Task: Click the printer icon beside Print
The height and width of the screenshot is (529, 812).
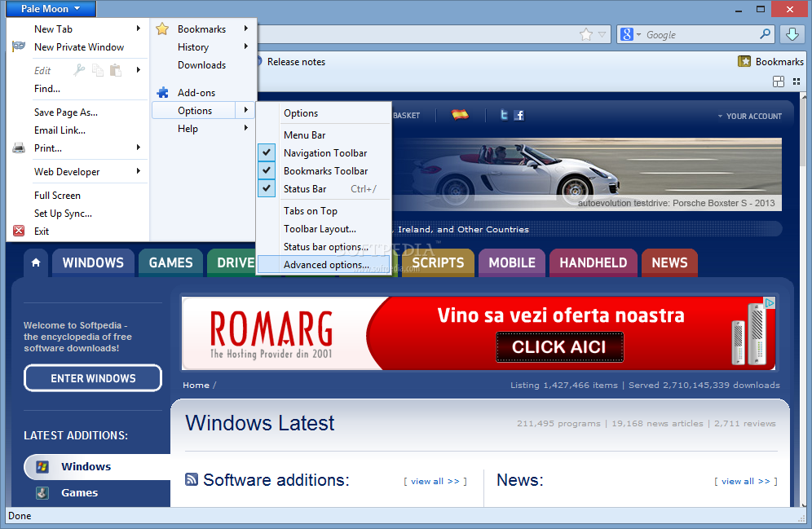Action: [19, 148]
